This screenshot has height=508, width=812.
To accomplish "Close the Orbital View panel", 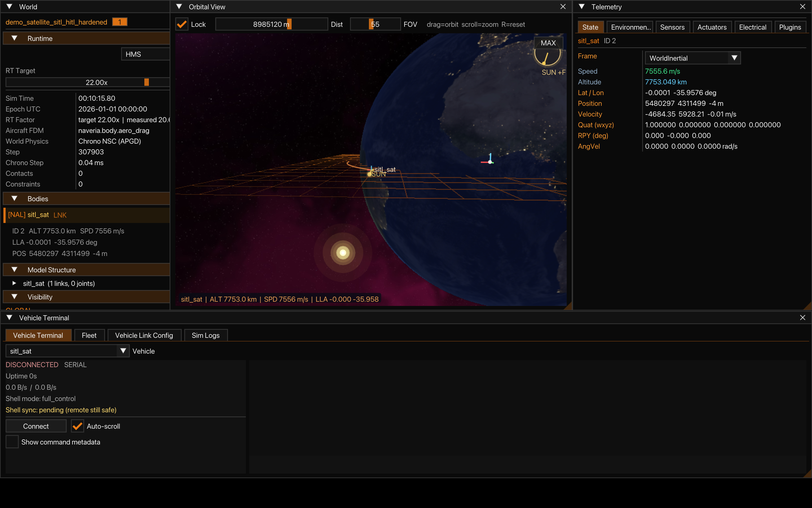I will [x=563, y=7].
